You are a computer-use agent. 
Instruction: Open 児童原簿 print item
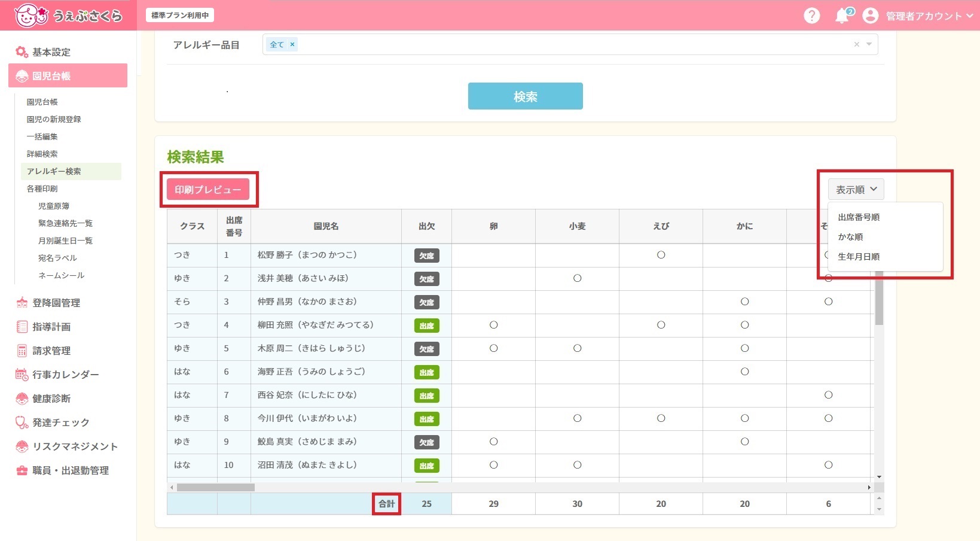click(x=54, y=206)
